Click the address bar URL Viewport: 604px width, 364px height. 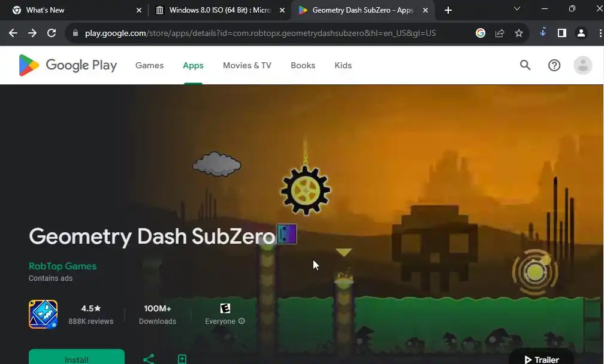tap(260, 33)
